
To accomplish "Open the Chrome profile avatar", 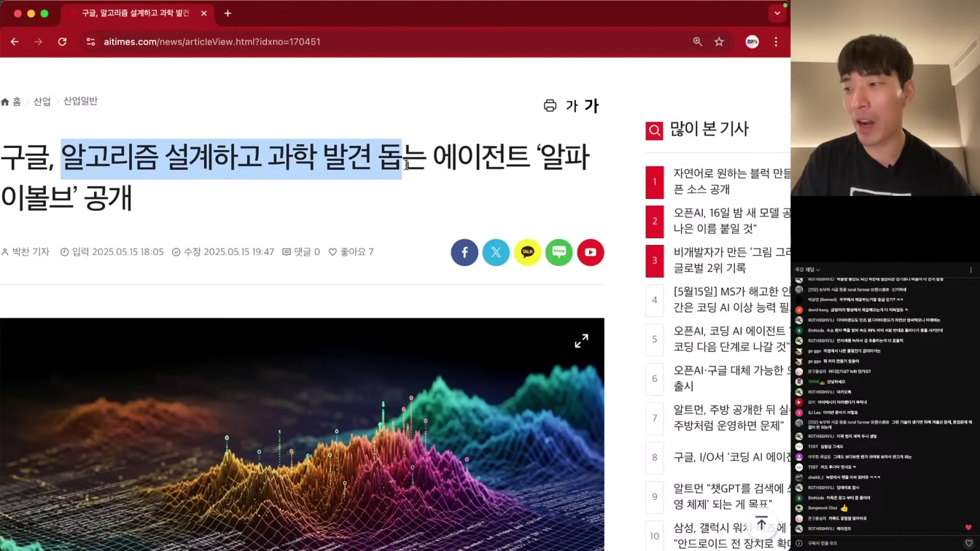I will tap(752, 42).
